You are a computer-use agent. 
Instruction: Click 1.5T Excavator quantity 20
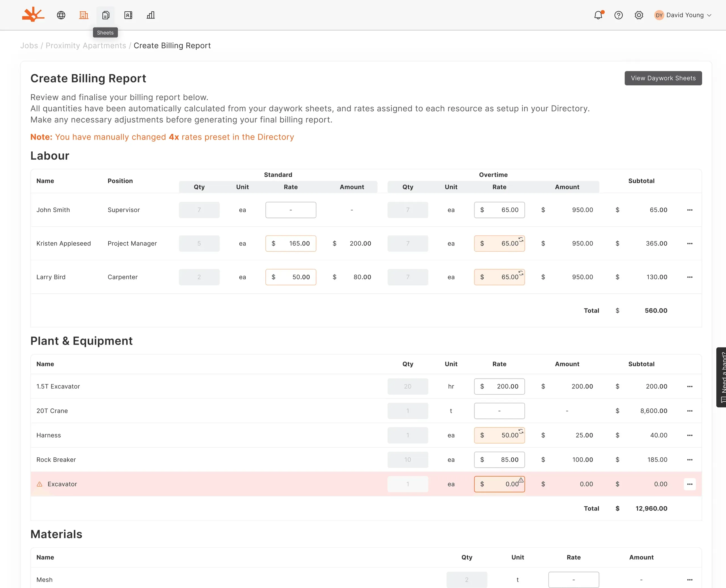pos(408,386)
